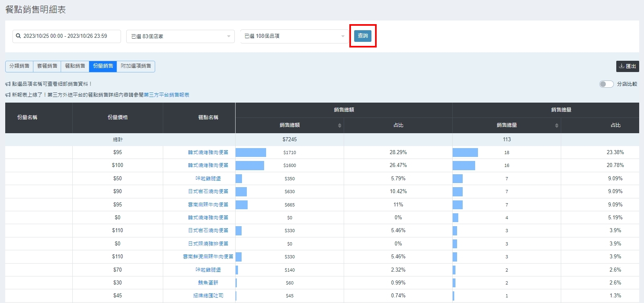Click the date range input field
This screenshot has height=303, width=644.
pyautogui.click(x=68, y=36)
